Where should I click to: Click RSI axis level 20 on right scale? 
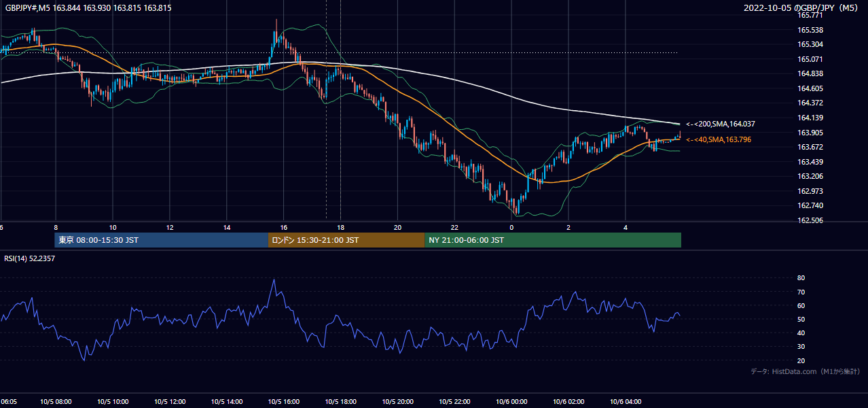pos(801,360)
